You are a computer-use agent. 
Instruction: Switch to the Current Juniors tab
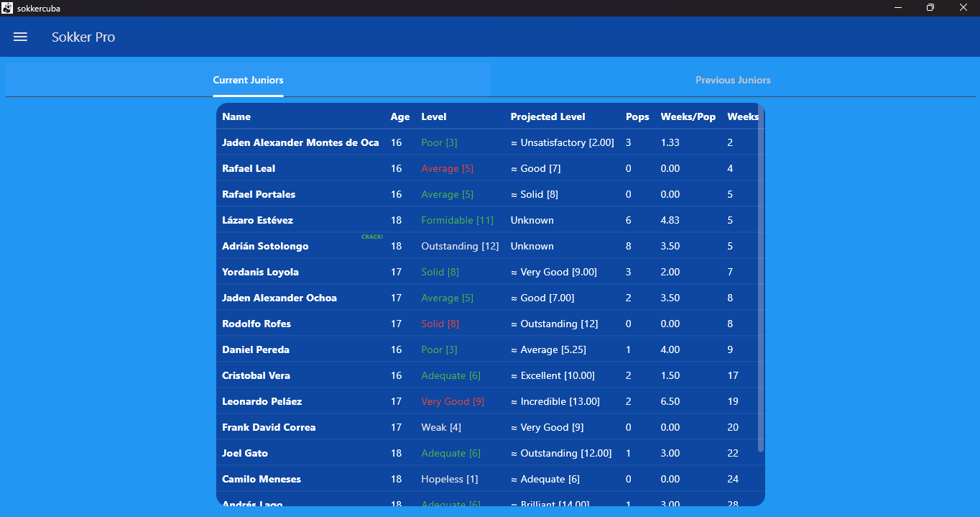[x=248, y=80]
